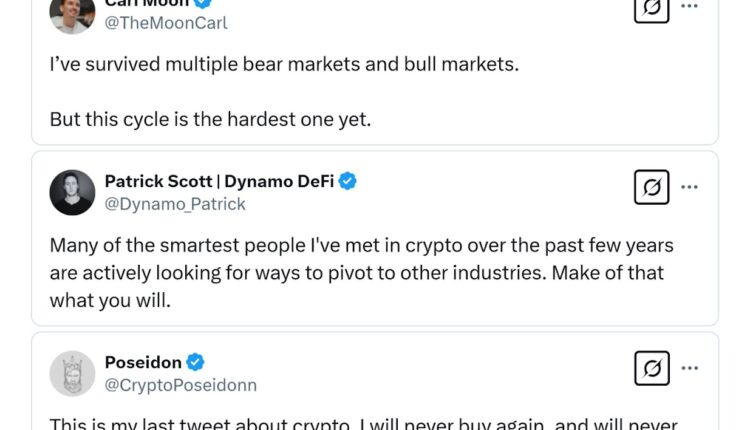750x430 pixels.
Task: Click the Poseidon display name
Action: coord(142,362)
